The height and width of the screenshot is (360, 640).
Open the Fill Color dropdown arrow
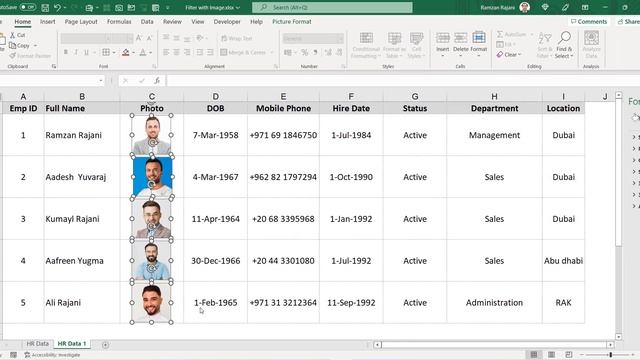[133, 53]
